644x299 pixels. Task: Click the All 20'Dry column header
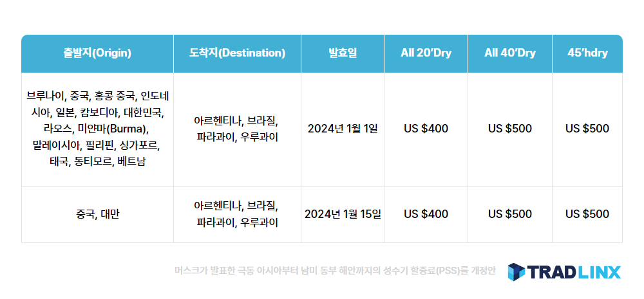(426, 53)
